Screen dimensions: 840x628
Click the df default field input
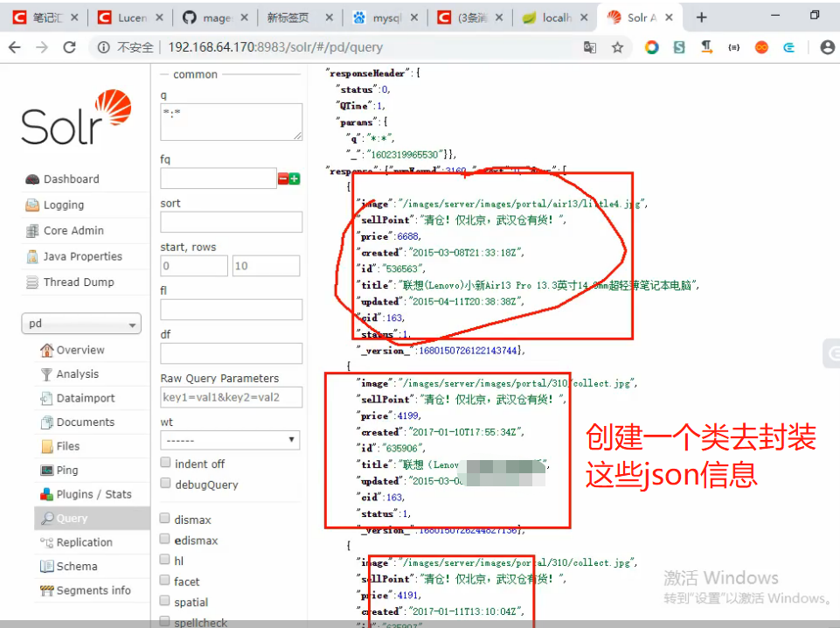(x=231, y=353)
